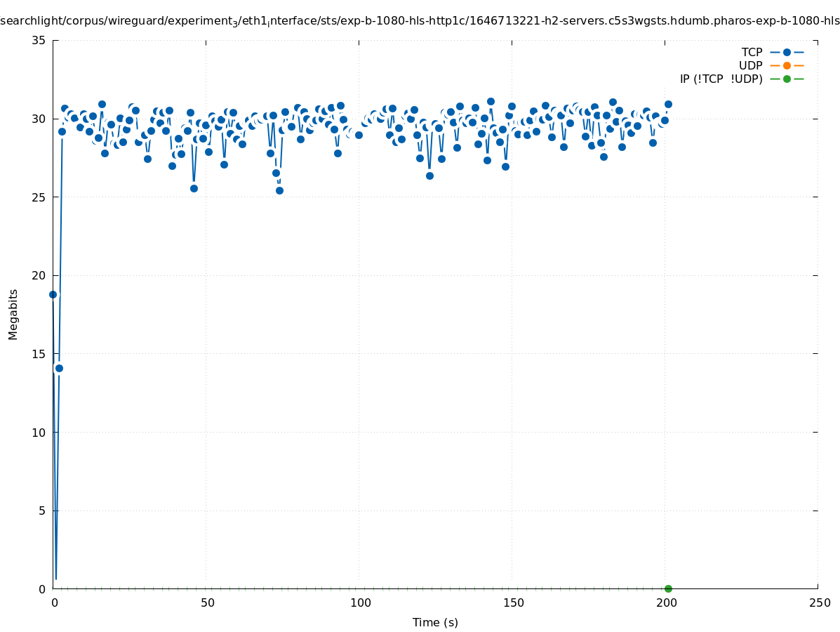Click the green IP legend marker

787,79
